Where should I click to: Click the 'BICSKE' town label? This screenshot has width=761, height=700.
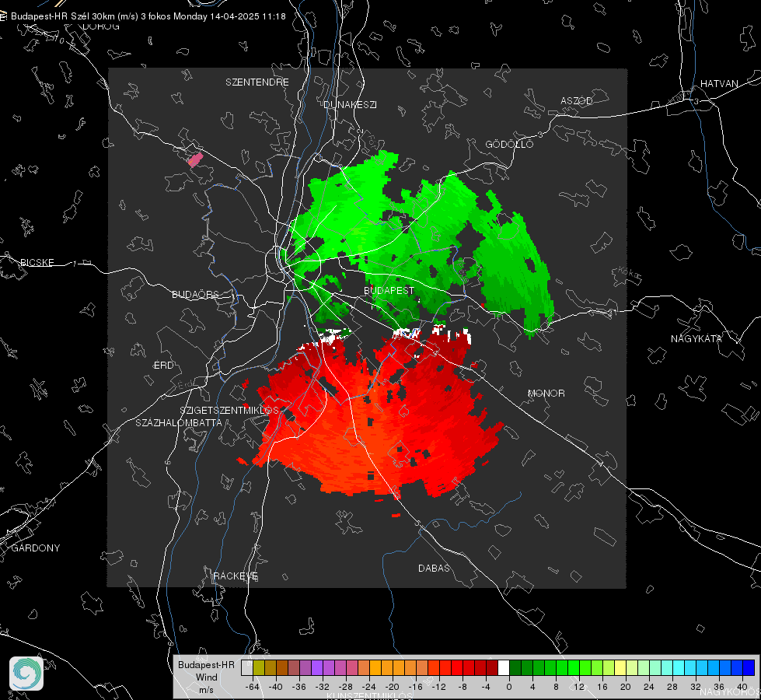(x=37, y=262)
